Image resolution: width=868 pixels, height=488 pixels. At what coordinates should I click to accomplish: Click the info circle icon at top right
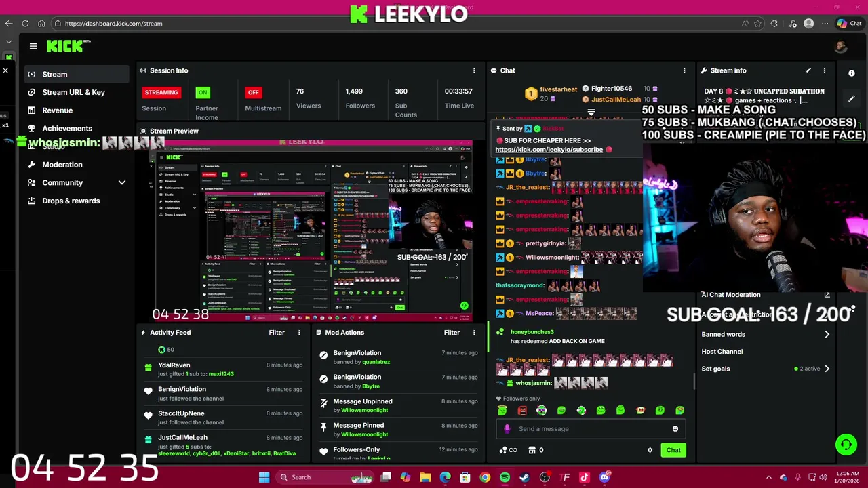852,73
